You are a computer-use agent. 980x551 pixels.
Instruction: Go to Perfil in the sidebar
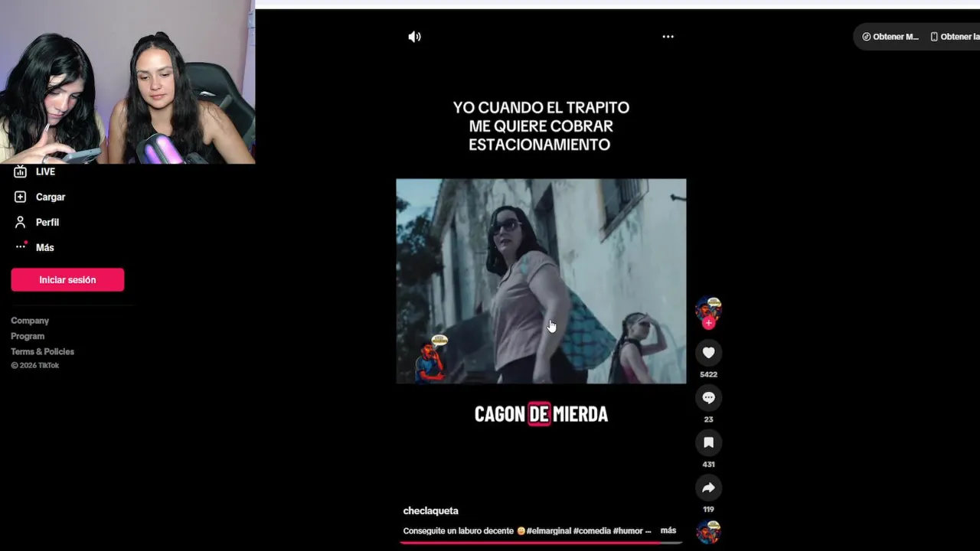click(47, 222)
